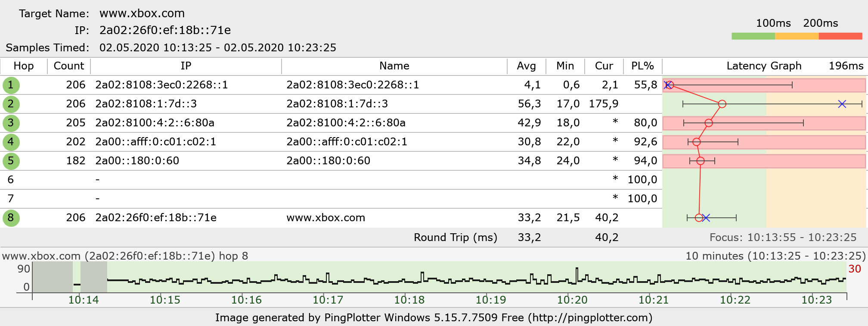Click the orange 200ms legend swatch

point(797,36)
